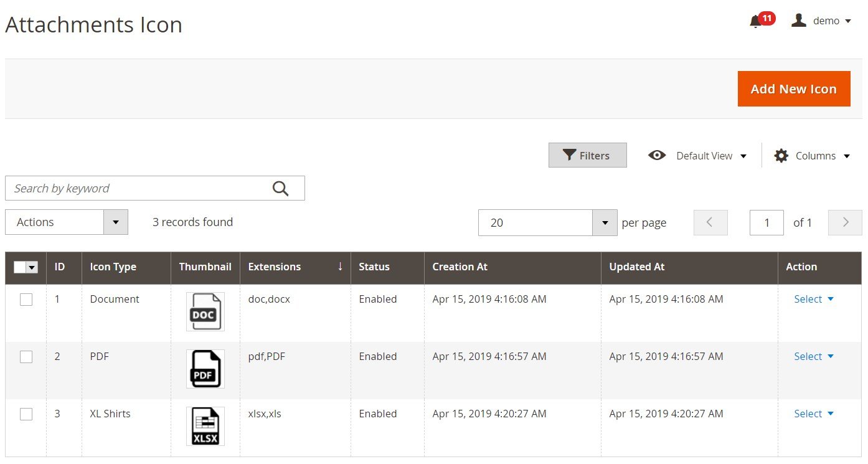Click the page number input field
Viewport: 868px width, 464px height.
point(767,222)
